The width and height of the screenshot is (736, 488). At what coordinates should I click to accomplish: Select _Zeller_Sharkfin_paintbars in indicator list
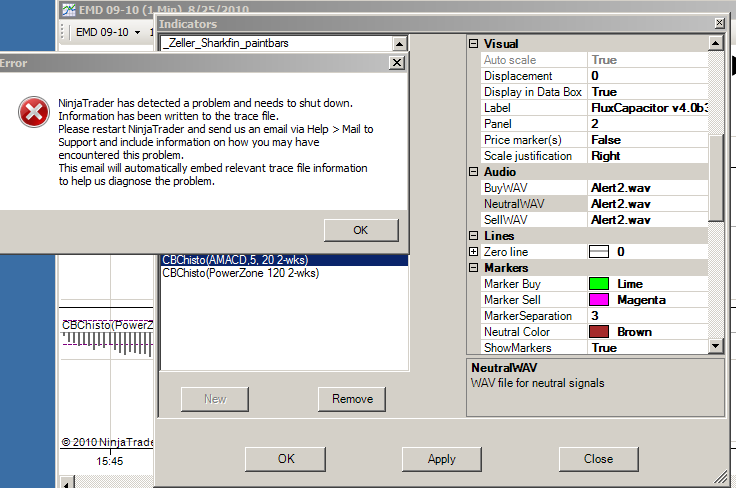coord(228,43)
